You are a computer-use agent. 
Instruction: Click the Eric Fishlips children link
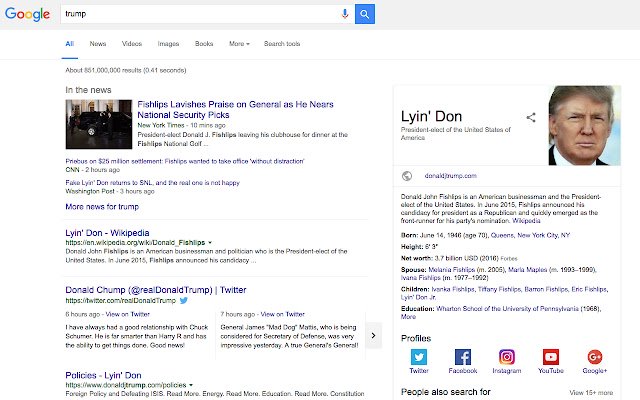pyautogui.click(x=589, y=289)
